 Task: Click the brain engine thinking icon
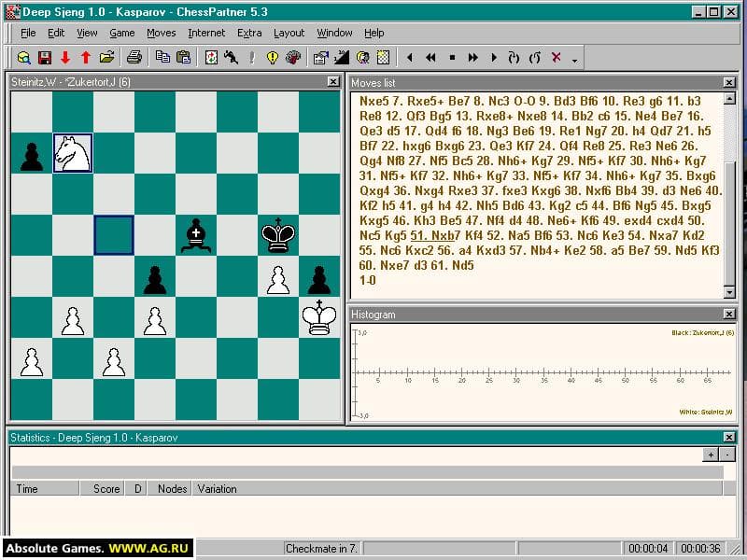click(x=293, y=58)
